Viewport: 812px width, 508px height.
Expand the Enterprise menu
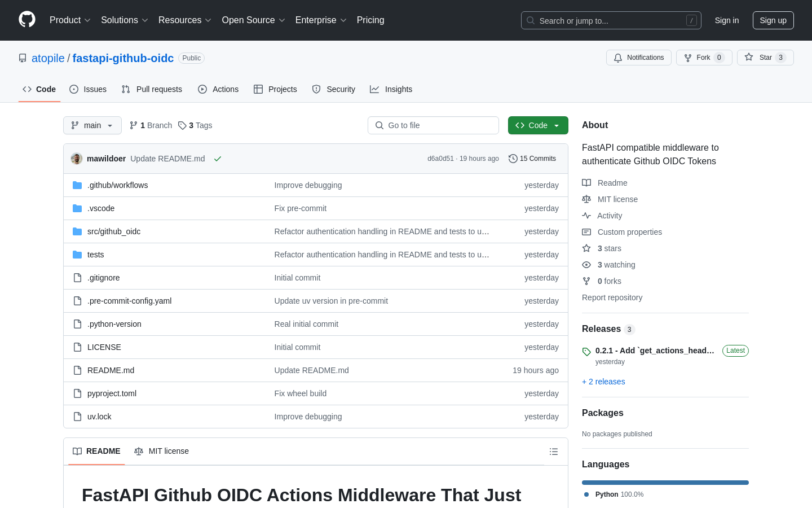321,20
